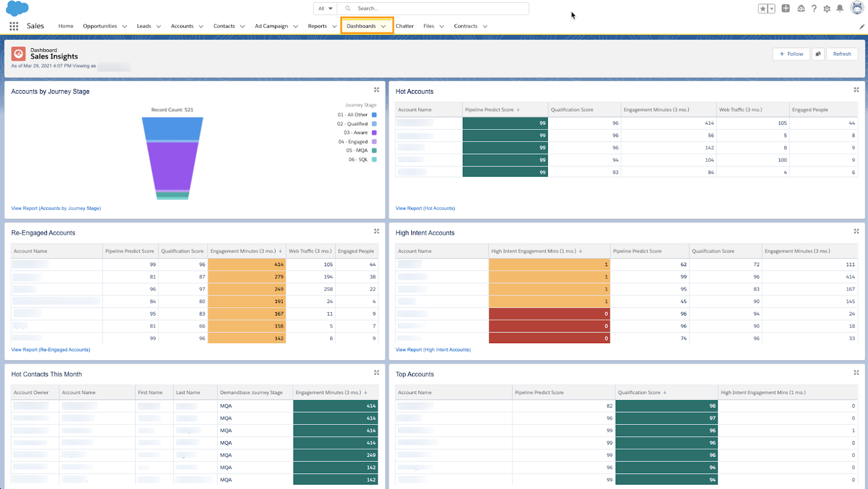Open the Dashboards tab dropdown arrow
The height and width of the screenshot is (489, 868).
(384, 25)
